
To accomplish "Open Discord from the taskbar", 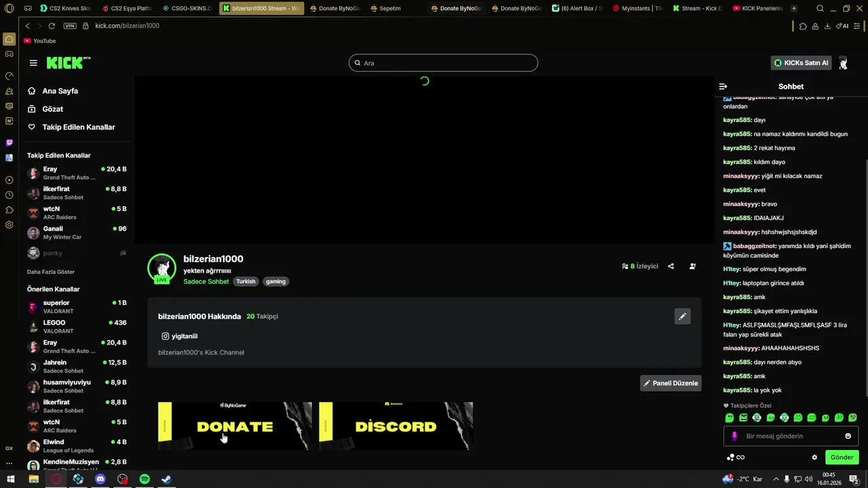I will tap(100, 479).
